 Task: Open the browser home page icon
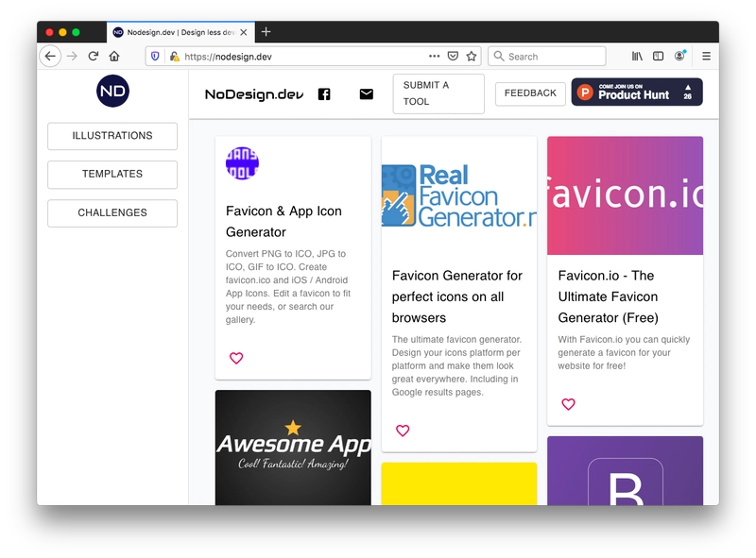(114, 57)
